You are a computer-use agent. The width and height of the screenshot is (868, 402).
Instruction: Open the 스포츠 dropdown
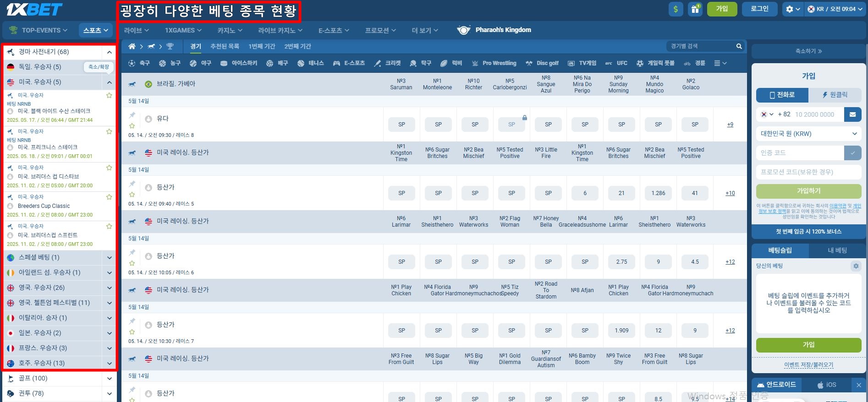click(96, 30)
